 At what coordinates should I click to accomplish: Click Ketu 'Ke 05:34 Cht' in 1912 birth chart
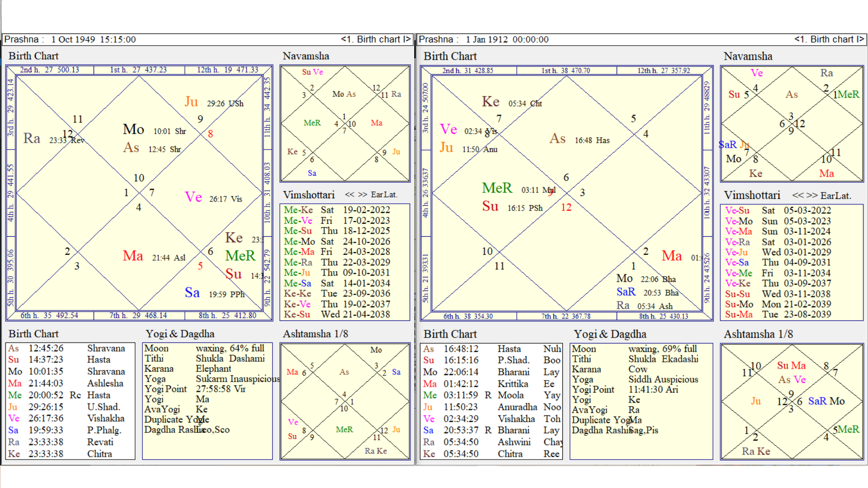(512, 102)
